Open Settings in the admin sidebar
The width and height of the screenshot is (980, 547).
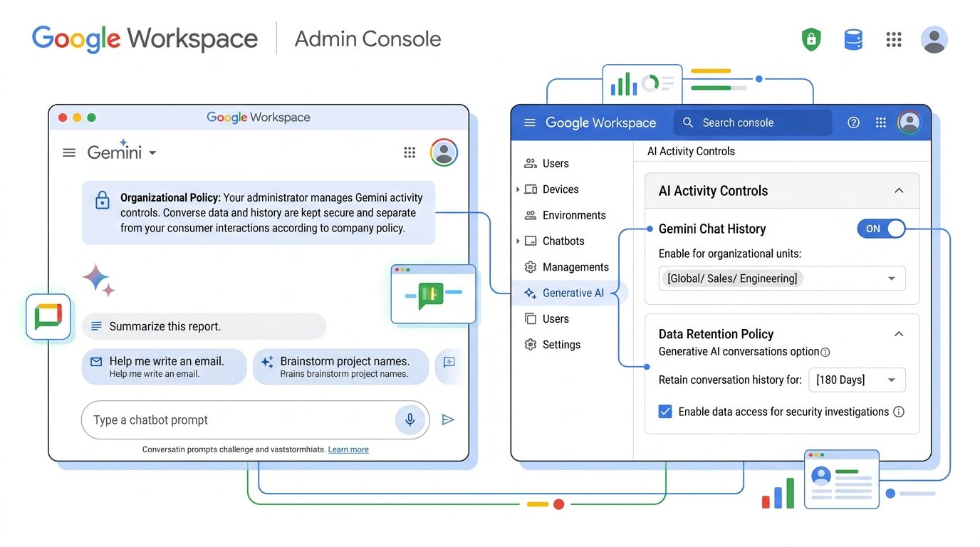[x=552, y=345]
